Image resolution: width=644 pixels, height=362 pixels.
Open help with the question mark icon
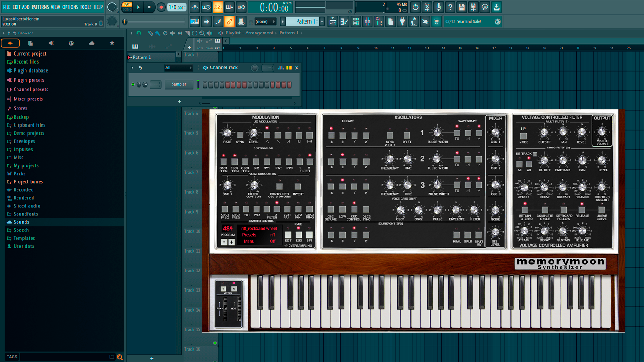[x=450, y=7]
